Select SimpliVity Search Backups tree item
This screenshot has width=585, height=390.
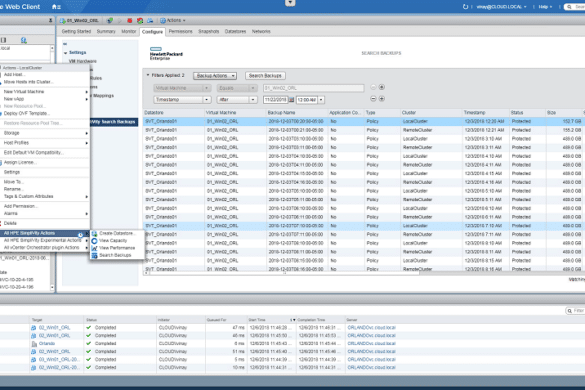[x=114, y=122]
